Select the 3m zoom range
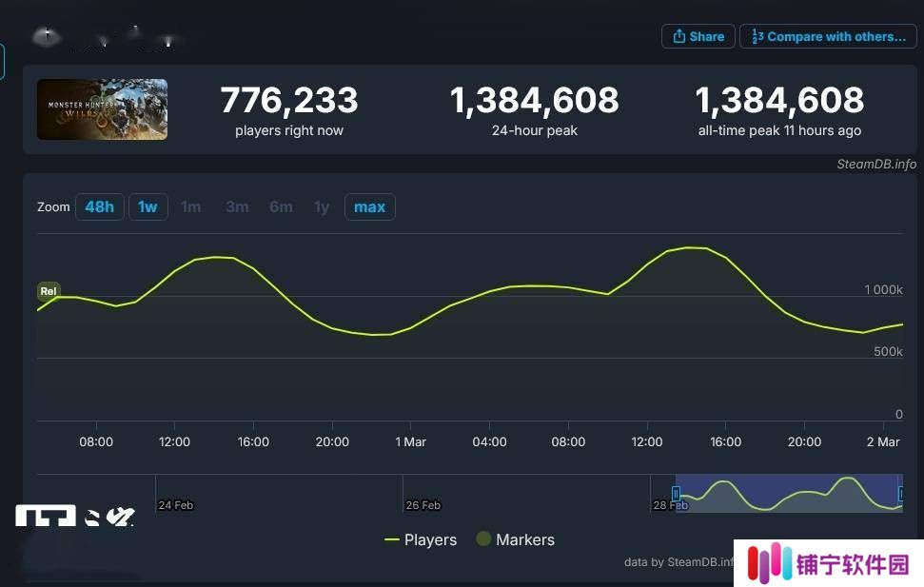This screenshot has height=587, width=924. [237, 206]
